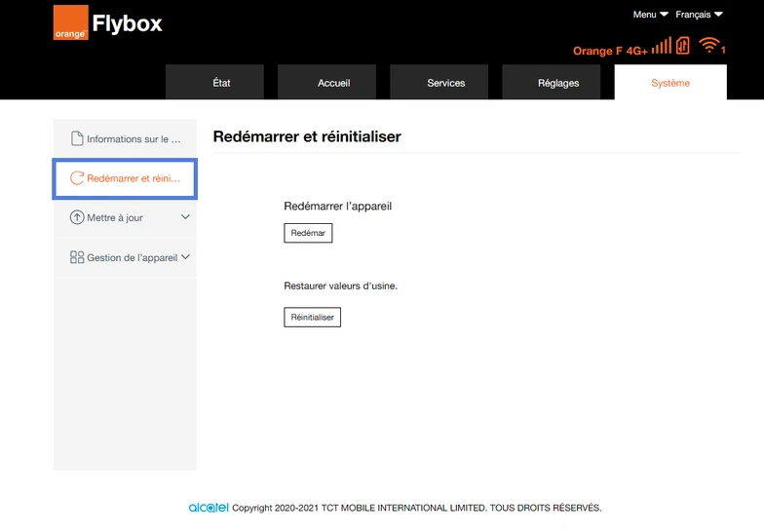Viewport: 764px width, 532px height.
Task: Click the Flybox title text
Action: tap(127, 23)
